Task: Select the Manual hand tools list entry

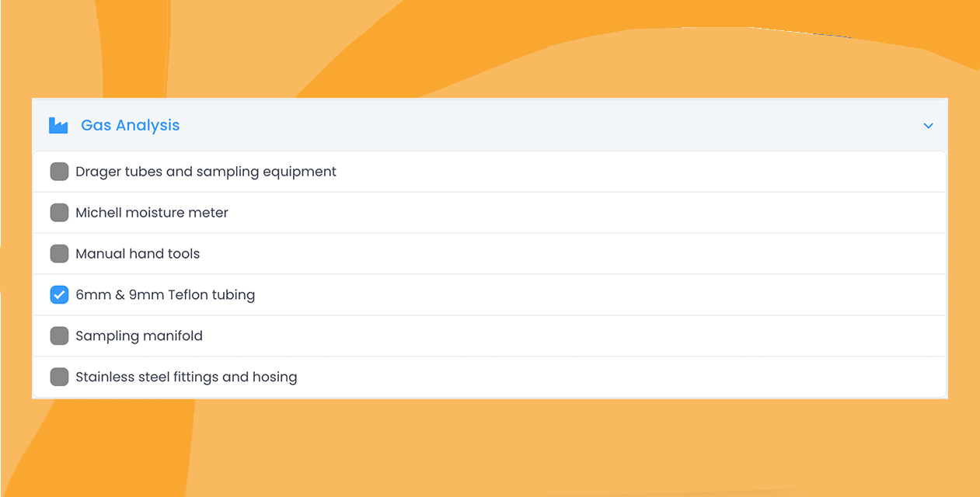Action: coord(137,253)
